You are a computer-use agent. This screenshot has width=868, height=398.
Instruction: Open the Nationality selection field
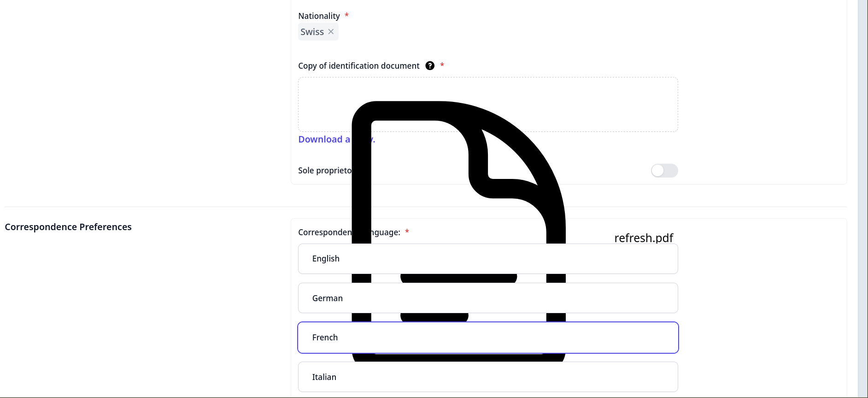(507, 32)
